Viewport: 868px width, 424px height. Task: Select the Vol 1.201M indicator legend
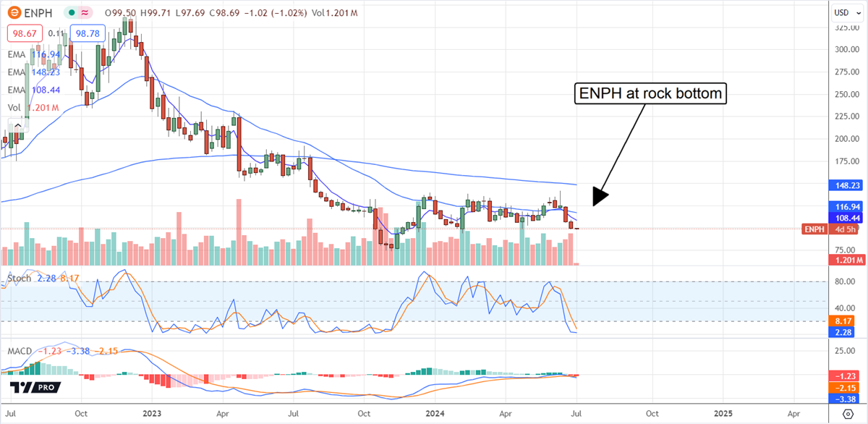(x=33, y=108)
